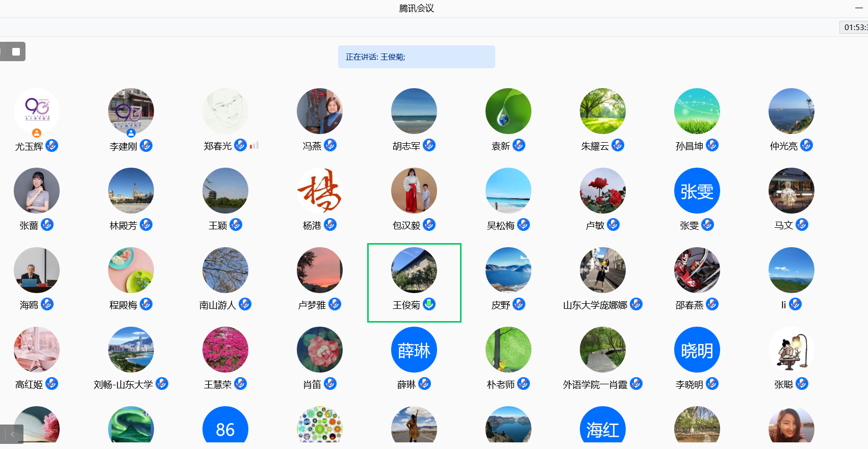Click the muted mic icon beside 刘畅-山东大学

point(162,384)
